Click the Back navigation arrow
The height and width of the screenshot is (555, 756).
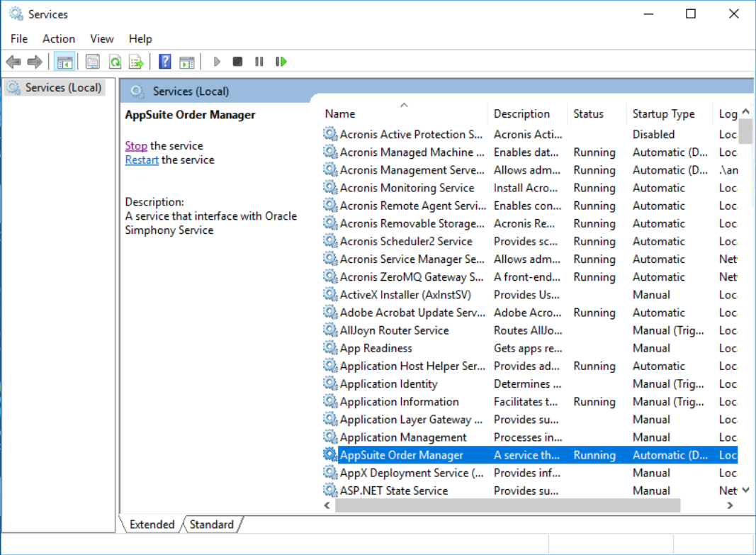13,62
